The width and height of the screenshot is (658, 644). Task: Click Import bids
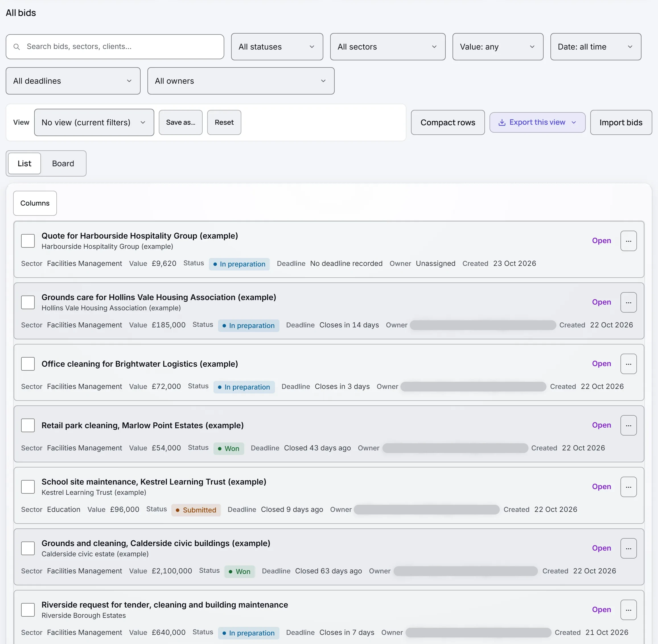(621, 122)
